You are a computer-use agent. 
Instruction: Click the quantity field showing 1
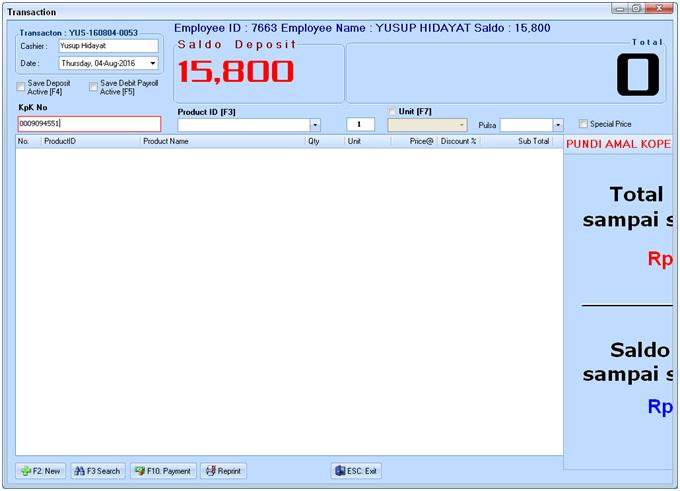(360, 125)
